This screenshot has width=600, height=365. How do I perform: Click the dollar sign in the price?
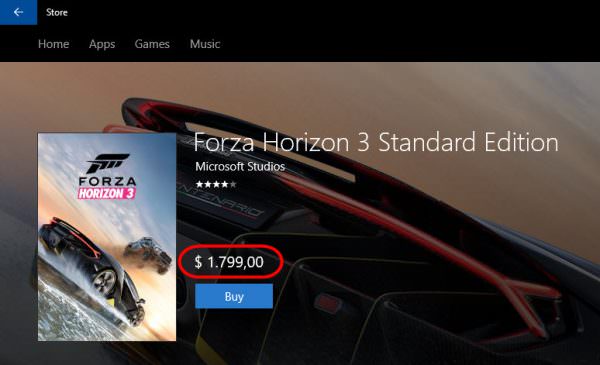(x=198, y=262)
